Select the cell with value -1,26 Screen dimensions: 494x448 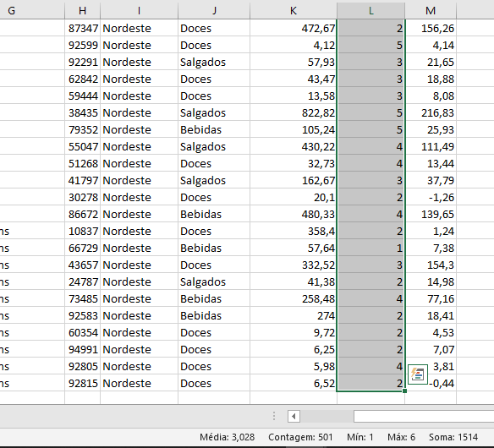[431, 198]
